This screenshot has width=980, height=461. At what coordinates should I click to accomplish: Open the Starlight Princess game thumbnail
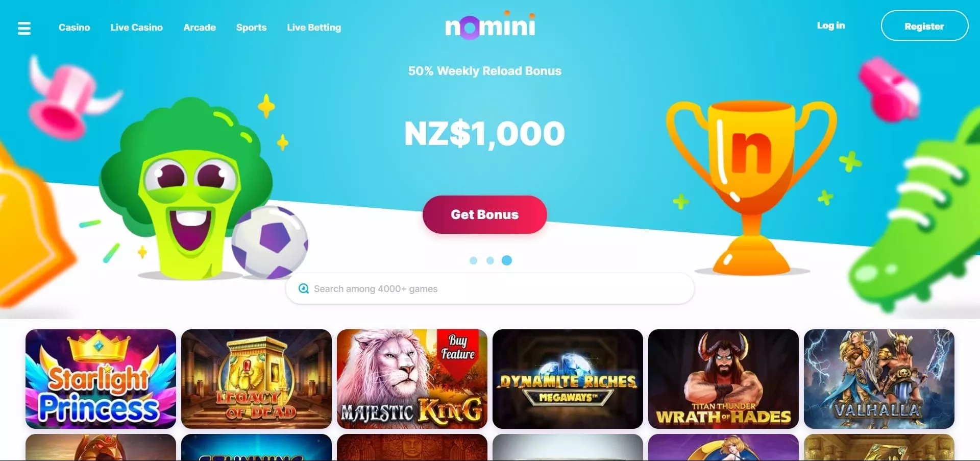click(101, 379)
